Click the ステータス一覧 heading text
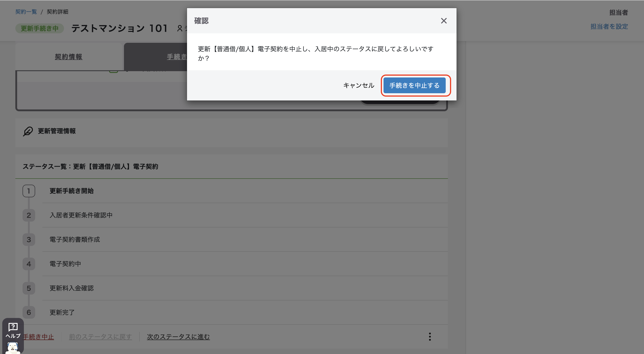The height and width of the screenshot is (354, 644). [90, 166]
